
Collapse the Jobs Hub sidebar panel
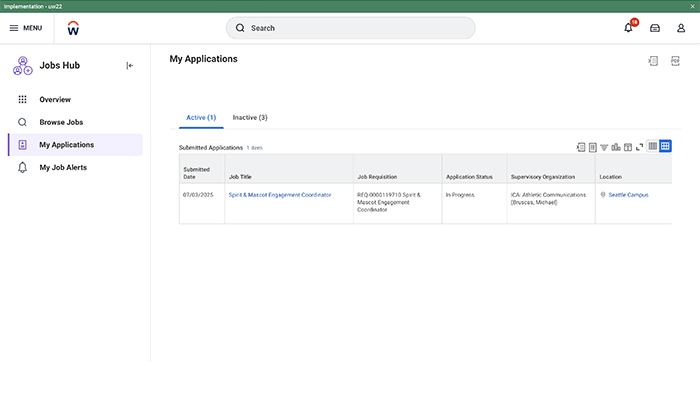129,66
